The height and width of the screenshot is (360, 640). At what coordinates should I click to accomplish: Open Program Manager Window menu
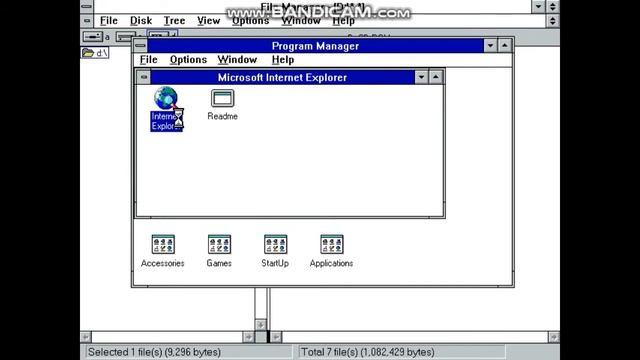click(x=237, y=60)
